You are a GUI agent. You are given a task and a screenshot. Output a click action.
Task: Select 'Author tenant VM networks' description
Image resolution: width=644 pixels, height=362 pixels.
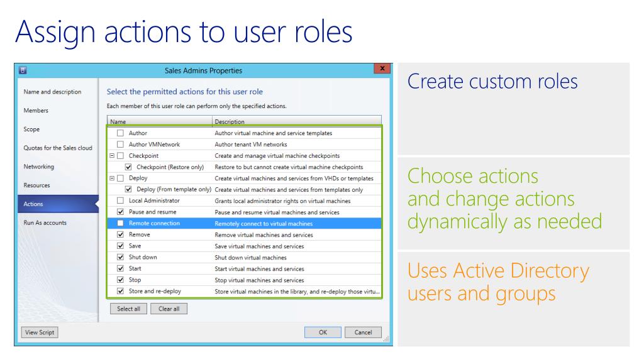coord(251,145)
